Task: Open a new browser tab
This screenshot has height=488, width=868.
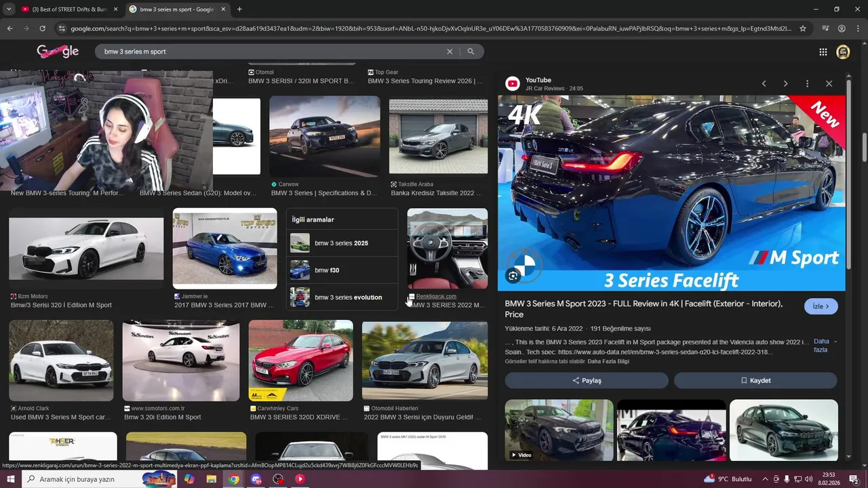Action: coord(239,9)
